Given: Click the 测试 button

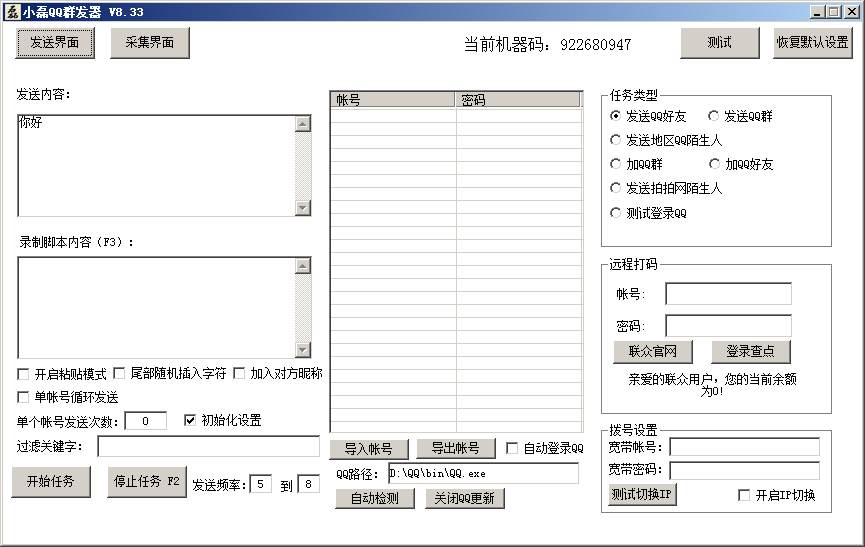Looking at the screenshot, I should (x=719, y=42).
